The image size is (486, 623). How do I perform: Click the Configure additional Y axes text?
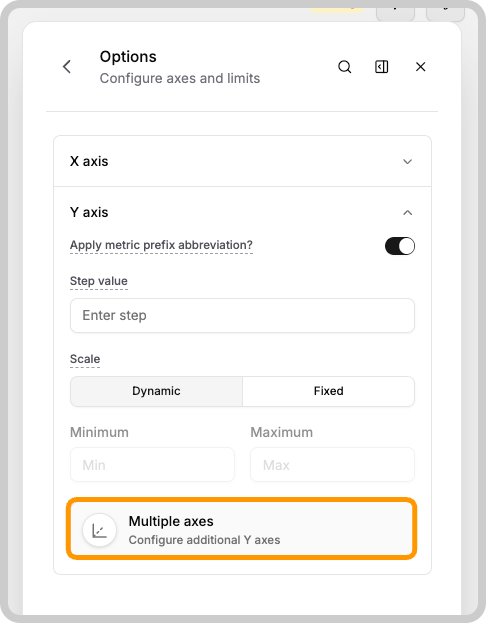pyautogui.click(x=204, y=540)
